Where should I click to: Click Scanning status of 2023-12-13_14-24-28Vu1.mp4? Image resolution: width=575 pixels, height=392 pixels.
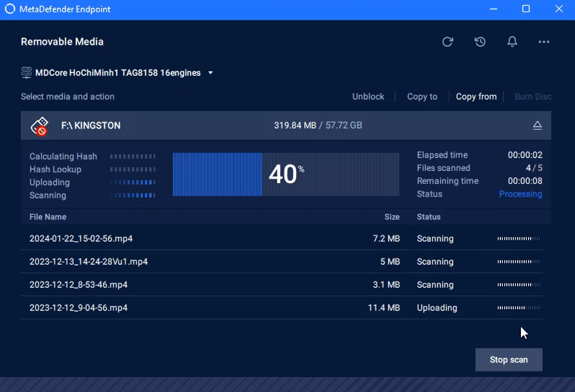pos(435,262)
